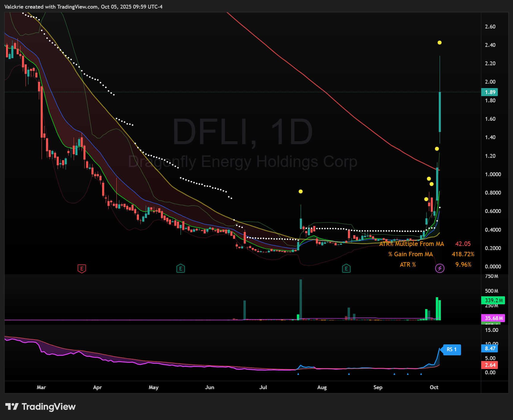Click the 2.40 price axis label

click(x=490, y=45)
